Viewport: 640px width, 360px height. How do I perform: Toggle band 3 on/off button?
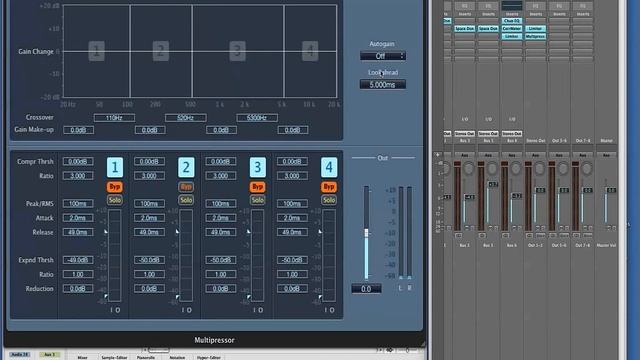pyautogui.click(x=258, y=167)
